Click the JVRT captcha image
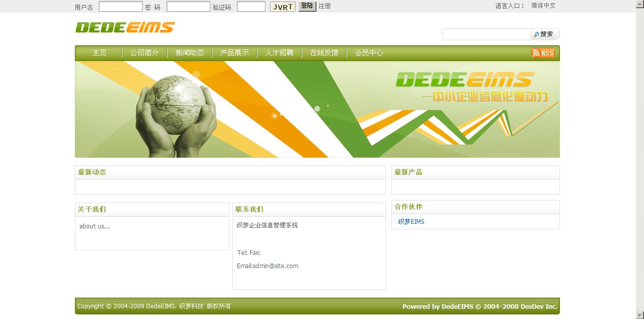 coord(283,7)
